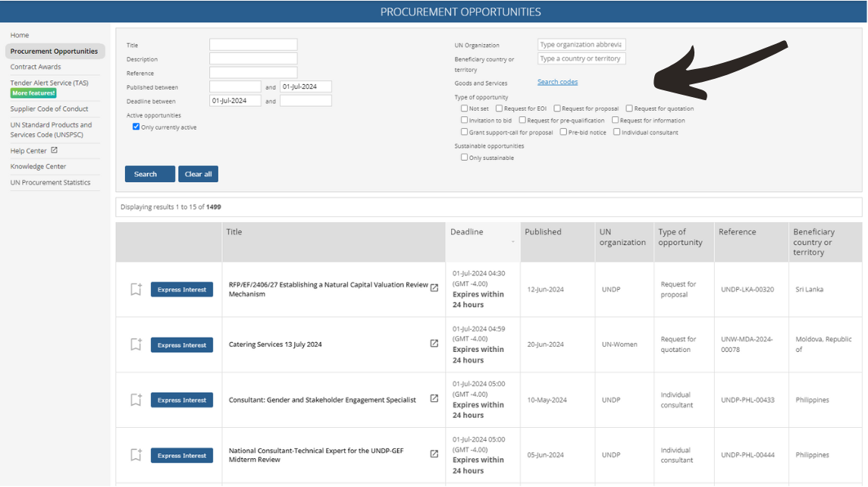Open National Consultant-Technical Expert title
868x487 pixels.
pos(316,455)
